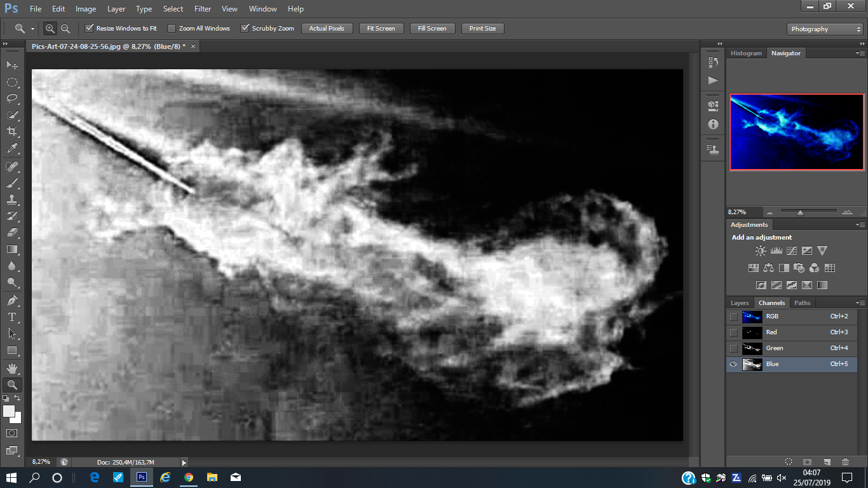Click the Actual Pixels button
This screenshot has height=488, width=868.
coord(327,29)
